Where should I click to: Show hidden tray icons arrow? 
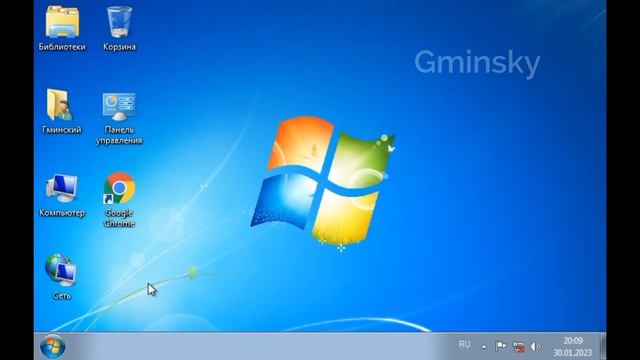pos(484,347)
